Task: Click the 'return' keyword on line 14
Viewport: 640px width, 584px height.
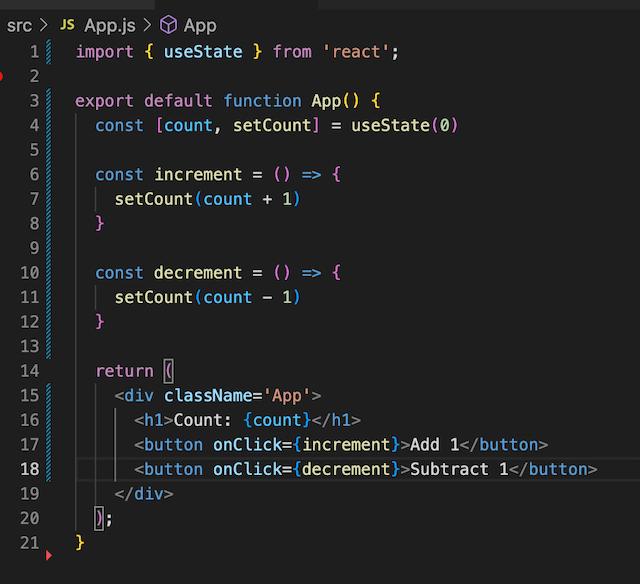Action: coord(124,371)
